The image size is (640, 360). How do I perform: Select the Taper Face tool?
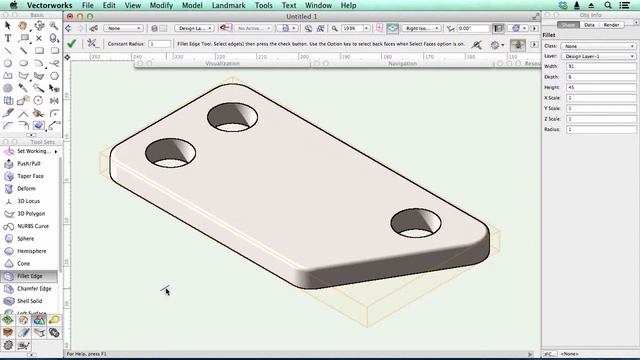(29, 176)
